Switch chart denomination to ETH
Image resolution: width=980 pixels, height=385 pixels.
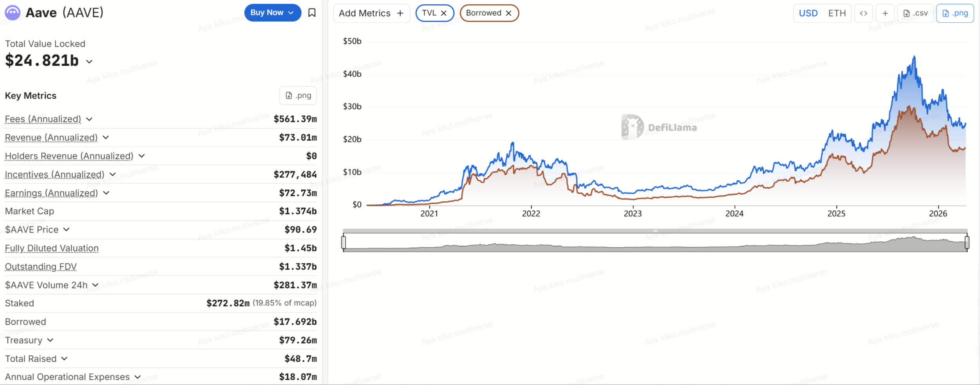tap(837, 13)
